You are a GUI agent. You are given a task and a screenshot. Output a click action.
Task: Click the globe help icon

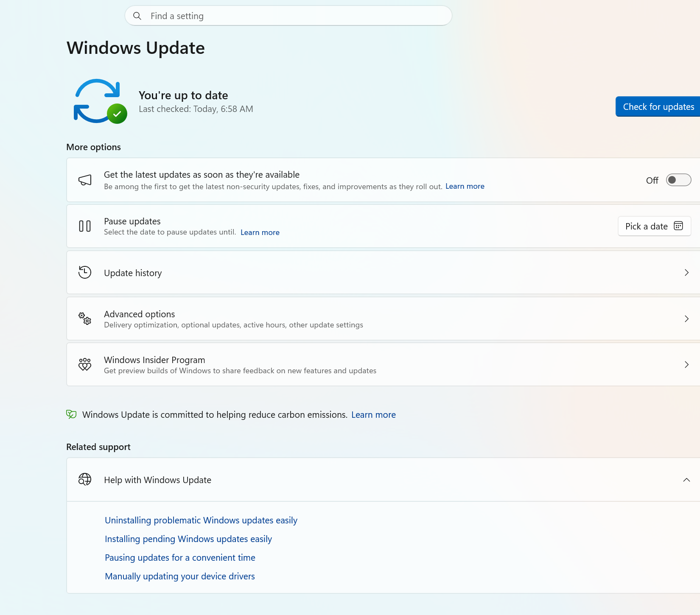point(85,480)
